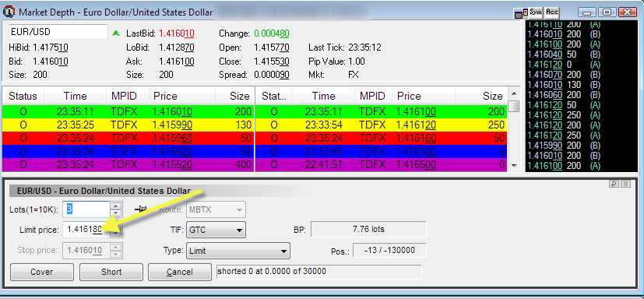Click the ticker entry "1.416120 0 (A)"
Image resolution: width=644 pixels, height=299 pixels.
pos(564,65)
